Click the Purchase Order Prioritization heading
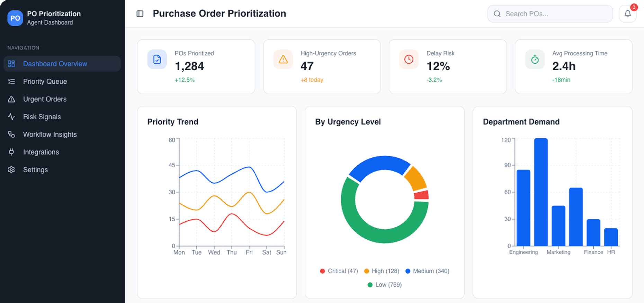The height and width of the screenshot is (303, 644). [220, 13]
